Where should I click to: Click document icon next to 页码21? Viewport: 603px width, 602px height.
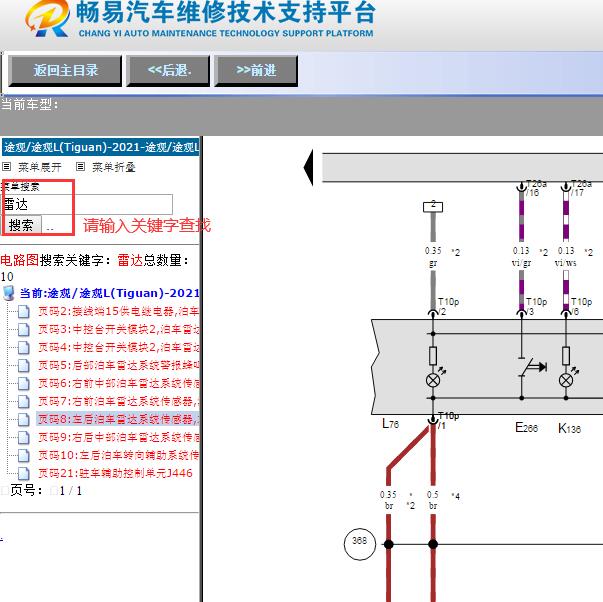point(23,474)
